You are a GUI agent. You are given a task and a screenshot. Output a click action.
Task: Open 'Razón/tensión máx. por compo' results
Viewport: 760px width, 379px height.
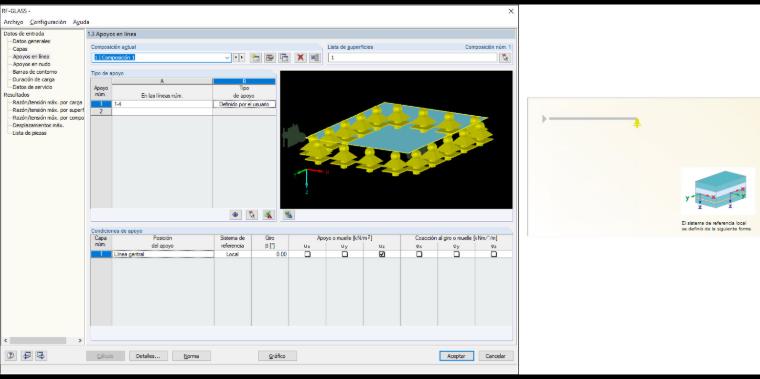pos(48,118)
